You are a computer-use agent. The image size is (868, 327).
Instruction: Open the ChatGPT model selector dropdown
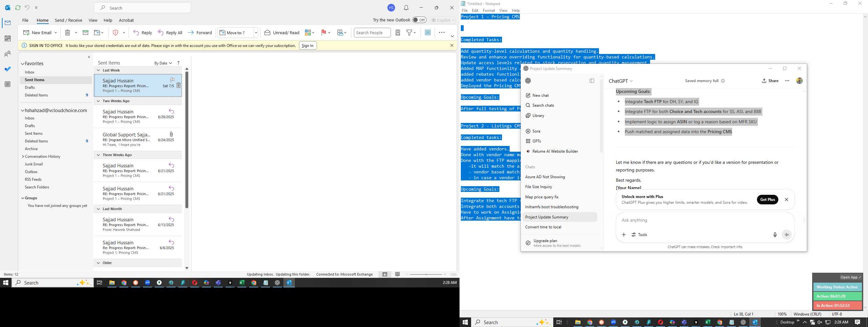coord(621,81)
